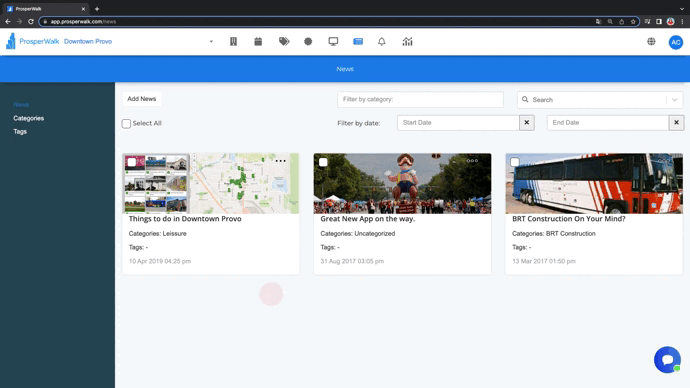Open Chrome three-dot menu
The height and width of the screenshot is (388, 690).
pos(682,21)
